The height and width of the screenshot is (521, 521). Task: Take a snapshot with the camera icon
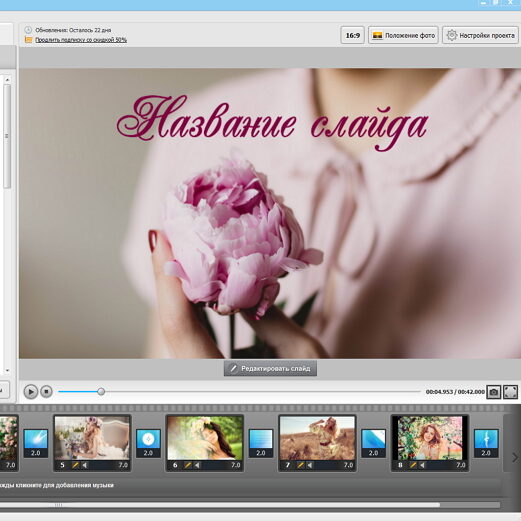494,392
